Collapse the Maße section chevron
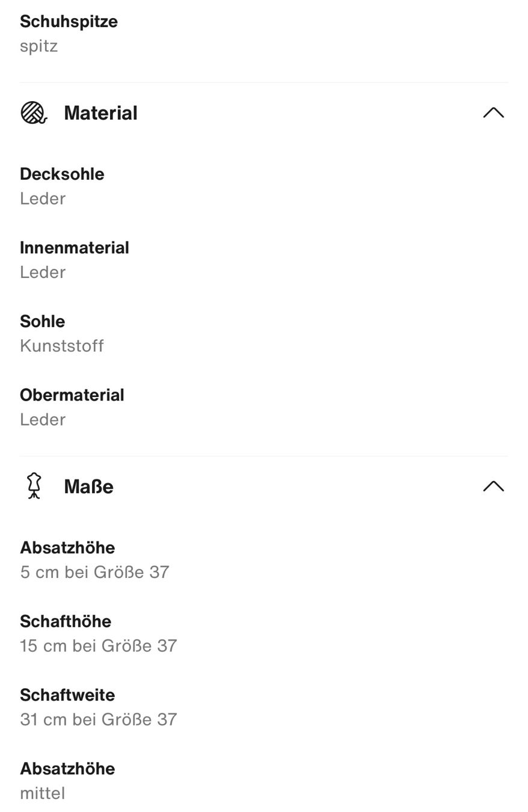 493,486
